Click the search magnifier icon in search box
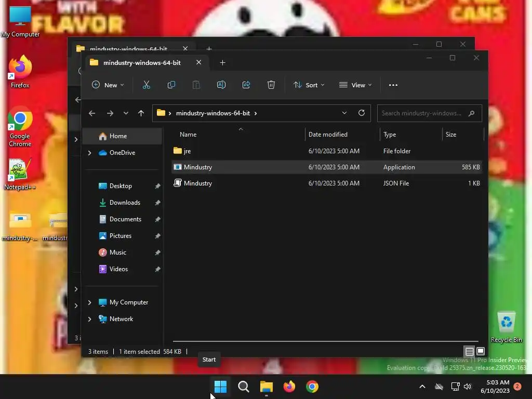Screen dimensions: 532x399 471,113
